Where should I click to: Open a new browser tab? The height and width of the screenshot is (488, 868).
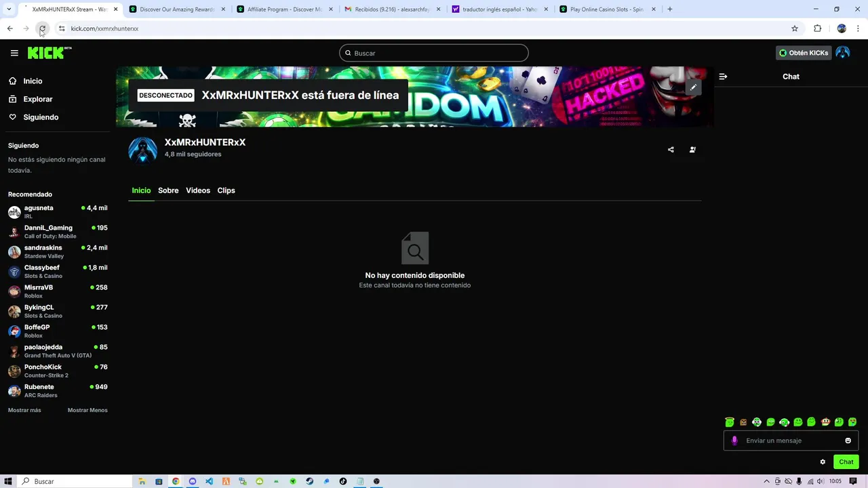670,9
